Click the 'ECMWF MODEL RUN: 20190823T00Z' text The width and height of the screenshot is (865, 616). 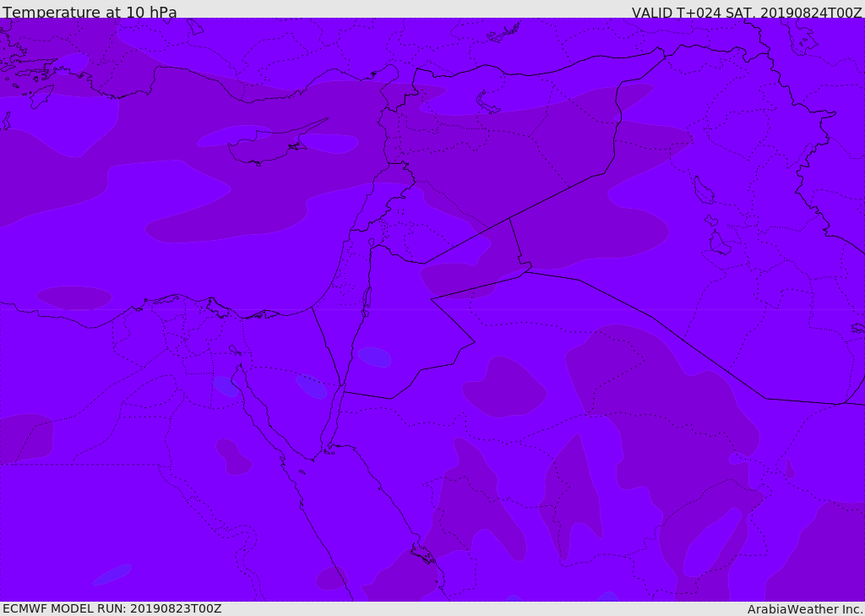coord(112,608)
